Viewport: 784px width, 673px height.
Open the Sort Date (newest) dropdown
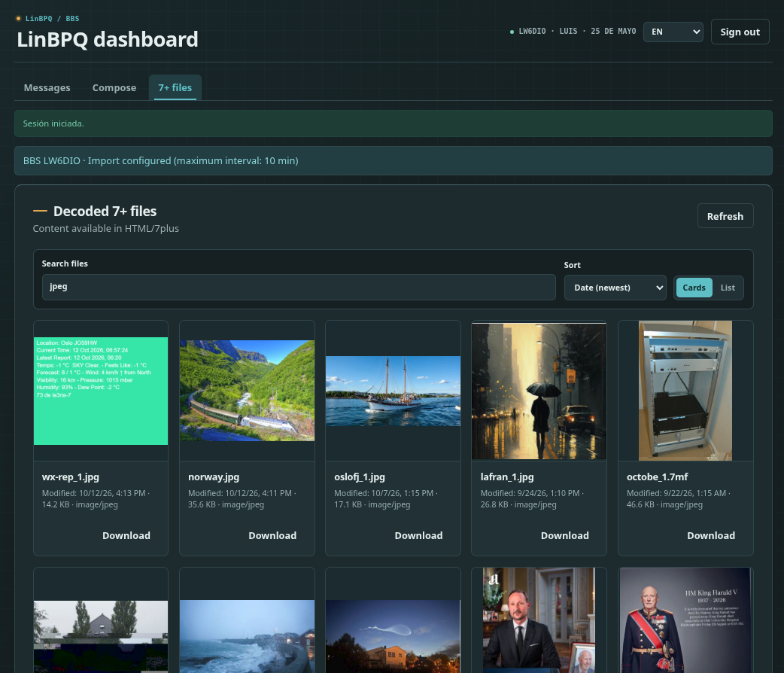[615, 288]
